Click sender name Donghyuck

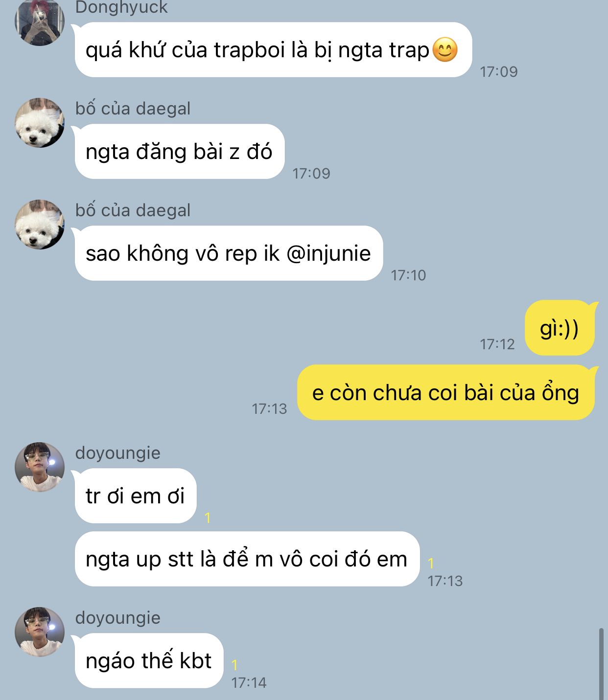click(x=121, y=7)
